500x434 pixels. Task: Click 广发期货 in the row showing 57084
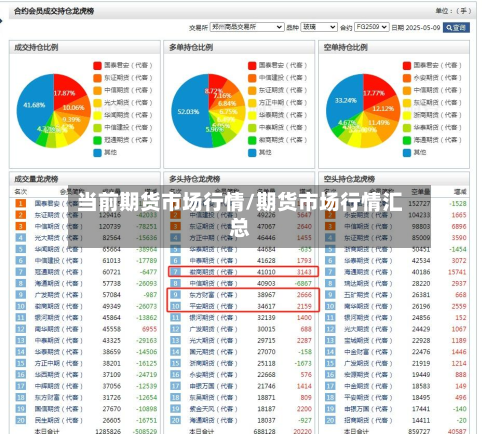click(59, 295)
